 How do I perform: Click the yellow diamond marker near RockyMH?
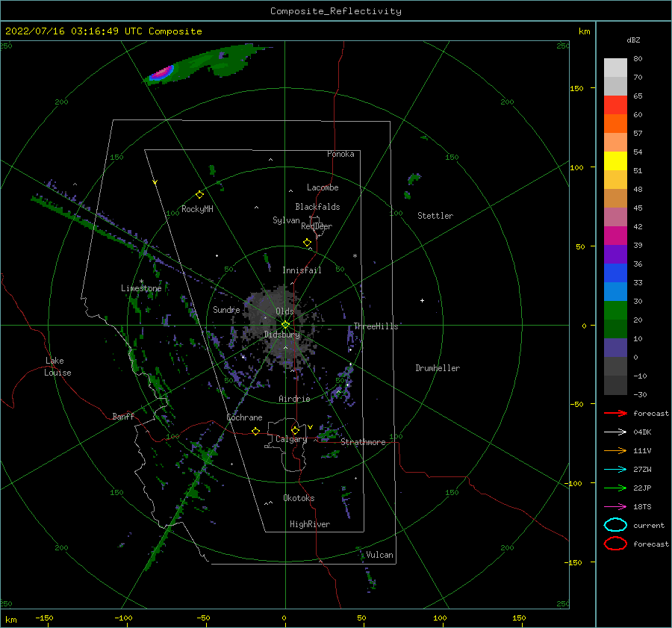click(199, 195)
